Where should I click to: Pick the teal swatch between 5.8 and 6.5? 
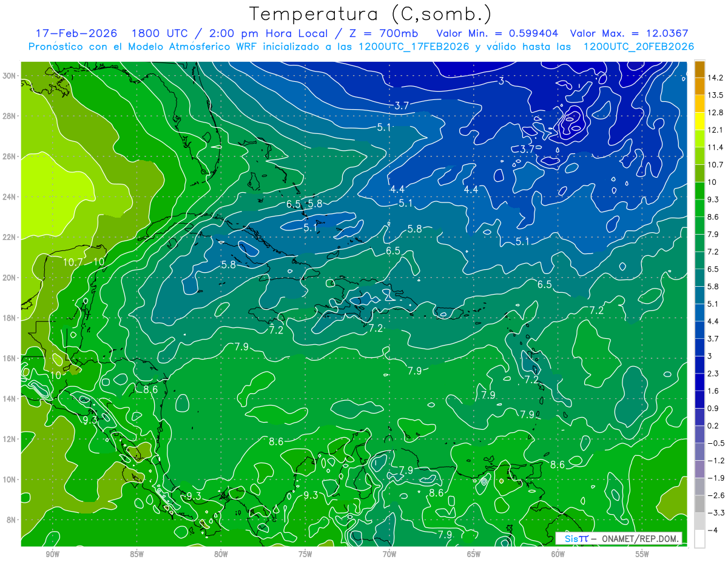pyautogui.click(x=699, y=278)
